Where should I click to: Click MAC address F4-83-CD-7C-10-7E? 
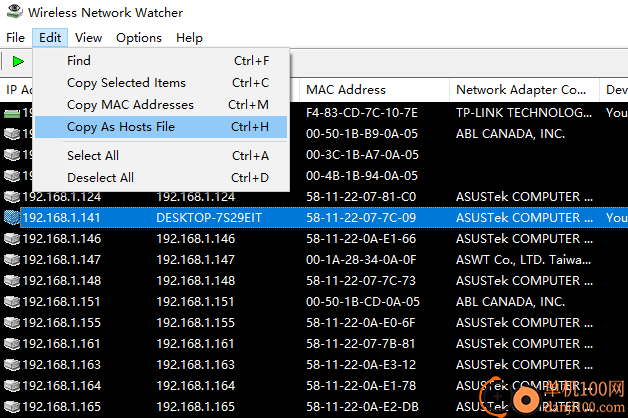(x=362, y=113)
